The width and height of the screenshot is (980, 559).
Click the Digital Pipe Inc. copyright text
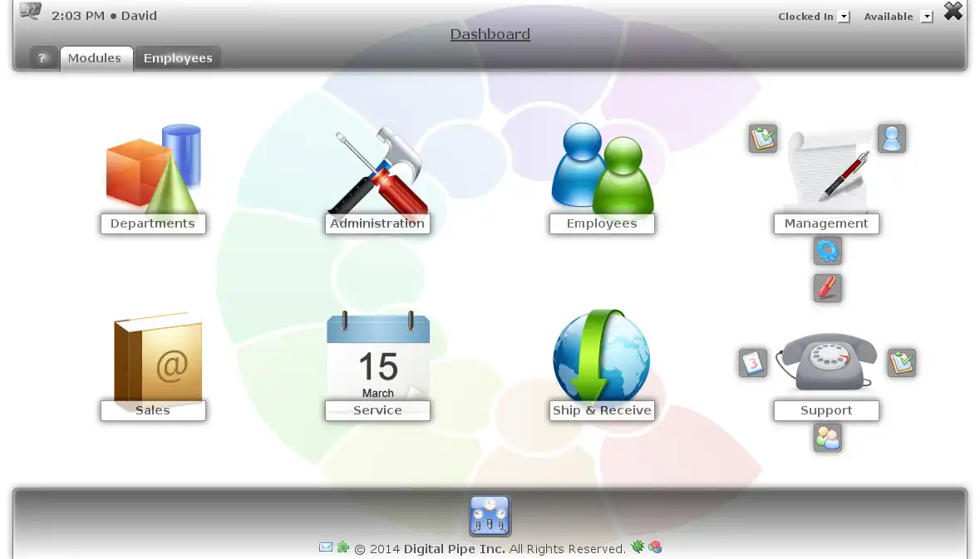click(x=490, y=549)
